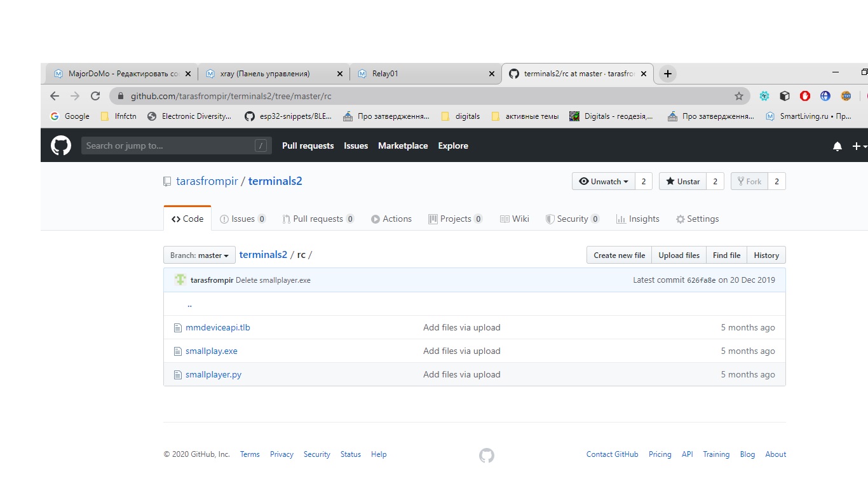Click the Create new file button
Screen dimensions: 868x488
(619, 255)
